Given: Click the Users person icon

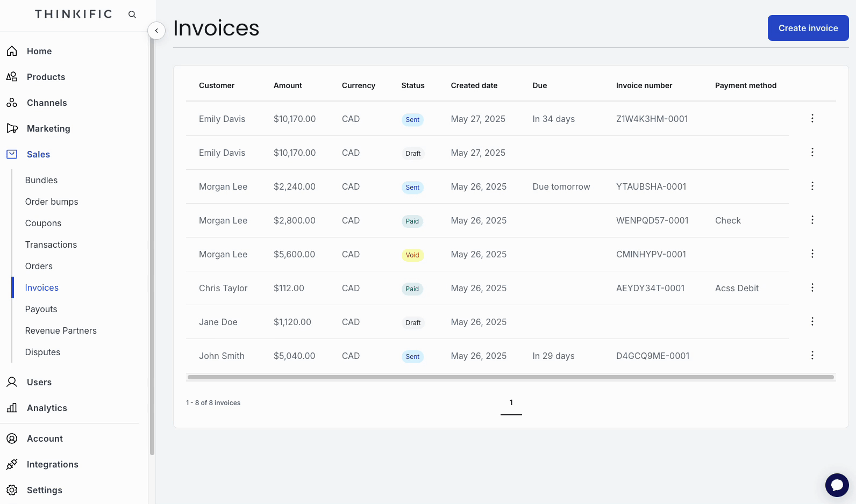Looking at the screenshot, I should (x=12, y=382).
